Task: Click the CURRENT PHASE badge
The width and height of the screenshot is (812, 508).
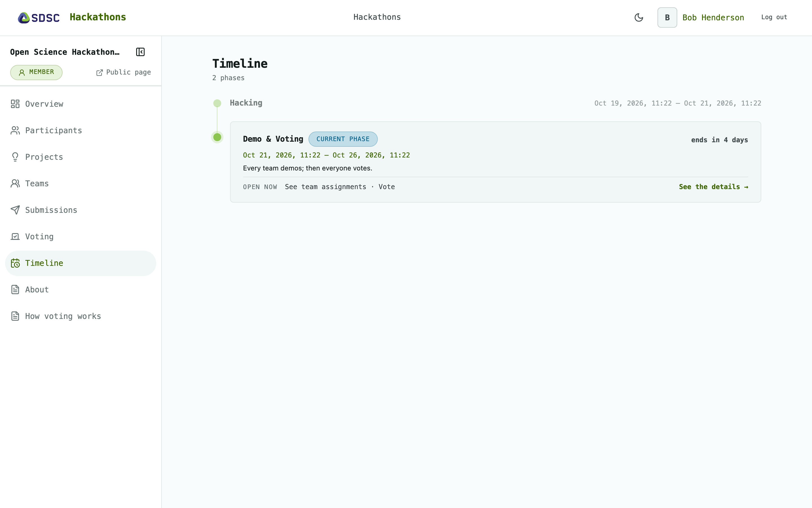Action: 343,139
